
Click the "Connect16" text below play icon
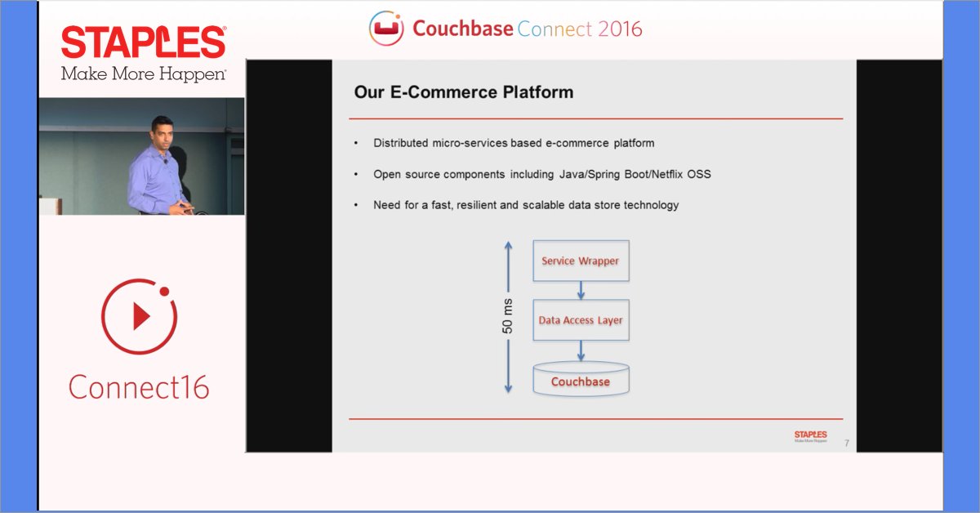tap(139, 386)
